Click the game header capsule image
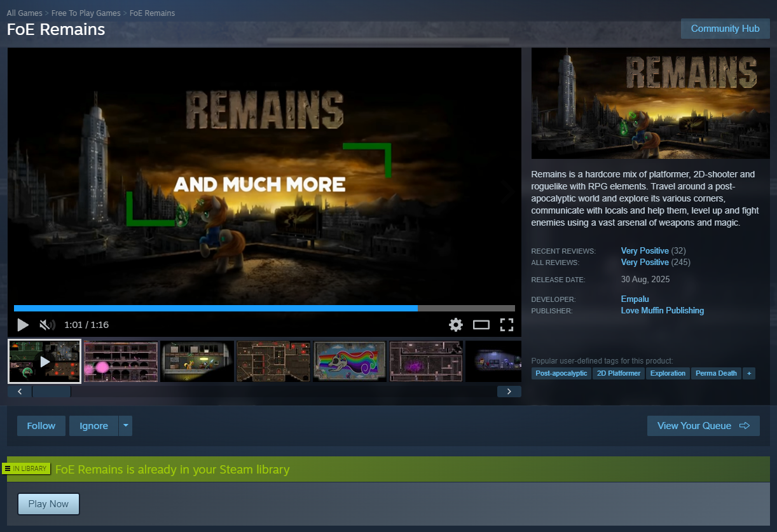This screenshot has height=532, width=777. tap(650, 104)
